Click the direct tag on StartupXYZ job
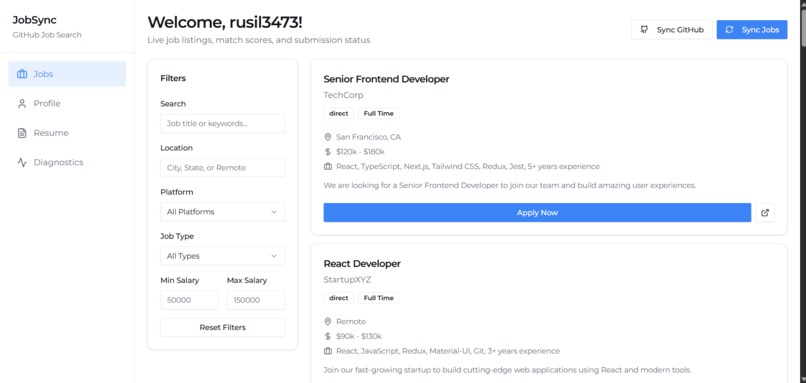The width and height of the screenshot is (806, 383). (339, 298)
